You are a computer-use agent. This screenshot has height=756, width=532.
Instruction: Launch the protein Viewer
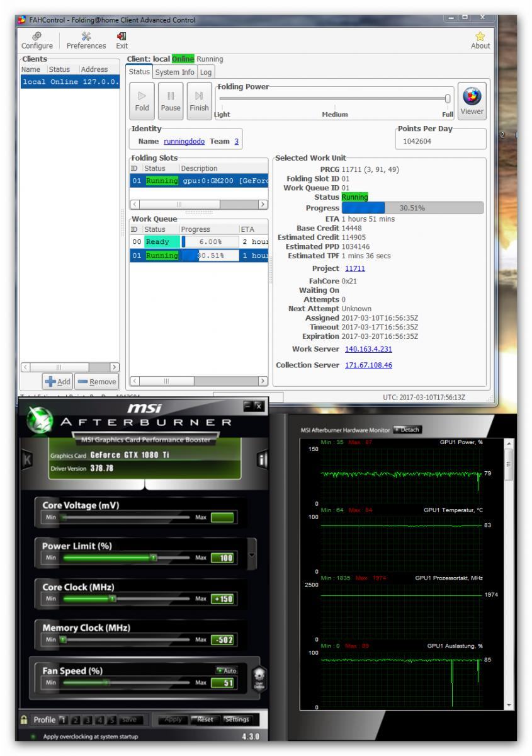click(472, 101)
